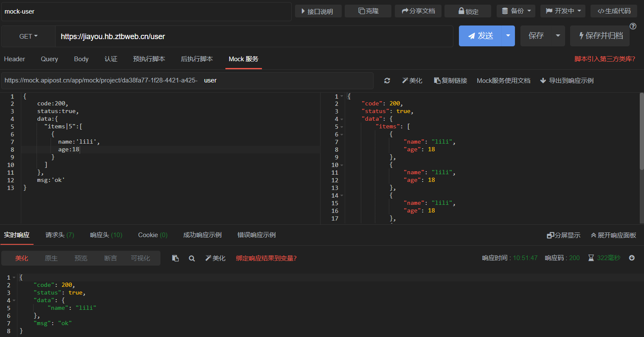The image size is (644, 337).
Task: Select the GET request method dropdown
Action: point(28,37)
